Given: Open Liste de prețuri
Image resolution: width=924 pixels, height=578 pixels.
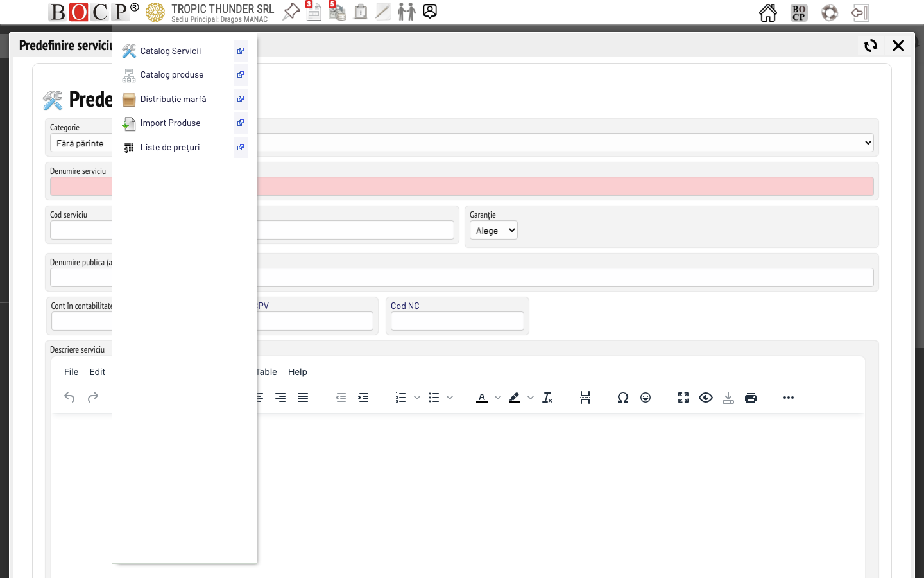Looking at the screenshot, I should (169, 147).
